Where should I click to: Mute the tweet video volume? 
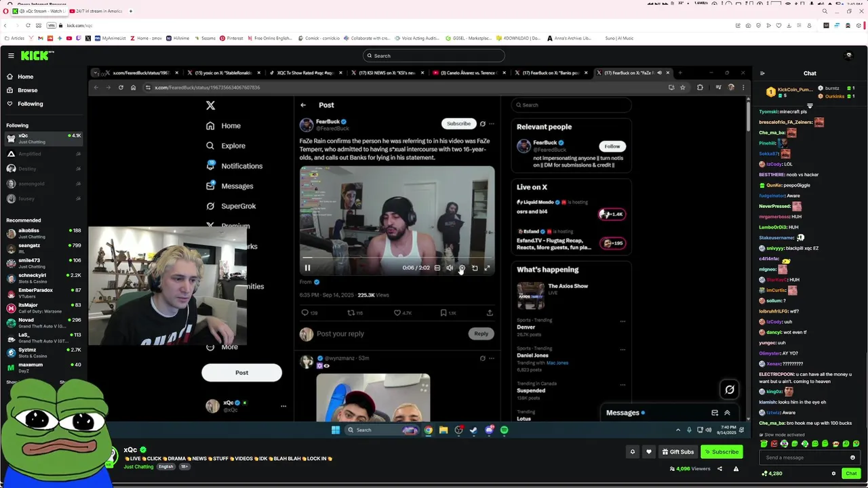[449, 268]
